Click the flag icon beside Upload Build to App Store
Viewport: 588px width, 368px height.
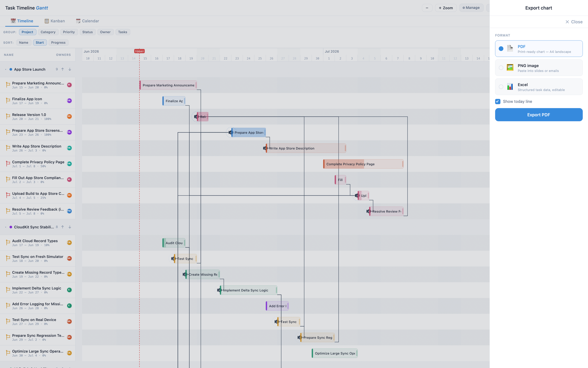pyautogui.click(x=8, y=195)
